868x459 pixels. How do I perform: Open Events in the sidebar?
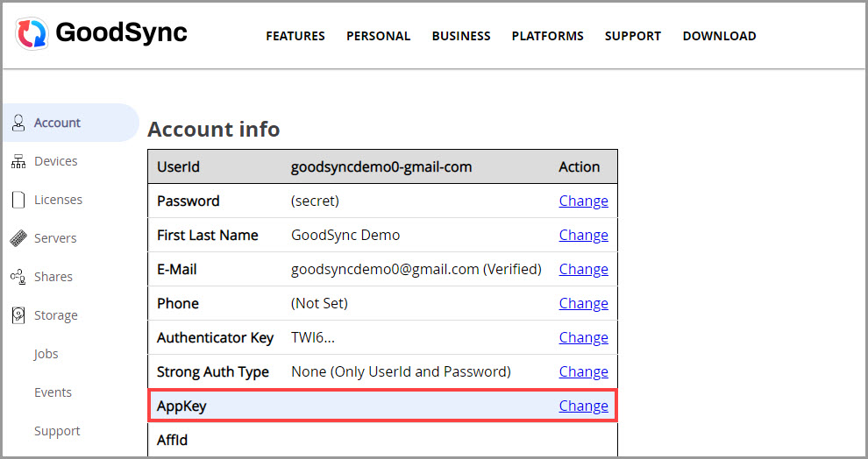(53, 392)
